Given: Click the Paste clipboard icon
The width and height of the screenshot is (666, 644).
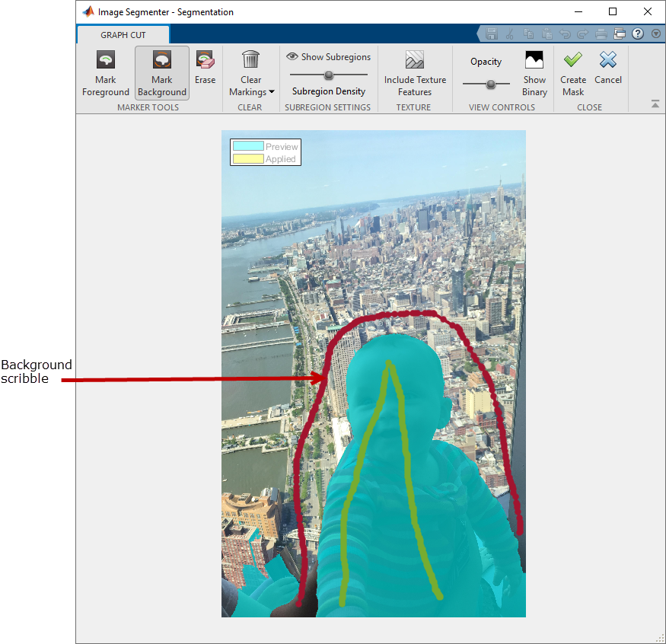Looking at the screenshot, I should pos(547,34).
